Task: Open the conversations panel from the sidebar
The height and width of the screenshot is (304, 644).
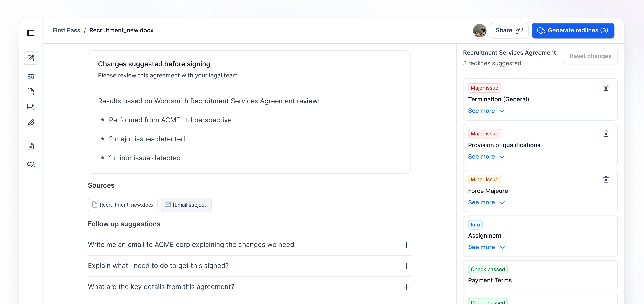Action: point(31,107)
